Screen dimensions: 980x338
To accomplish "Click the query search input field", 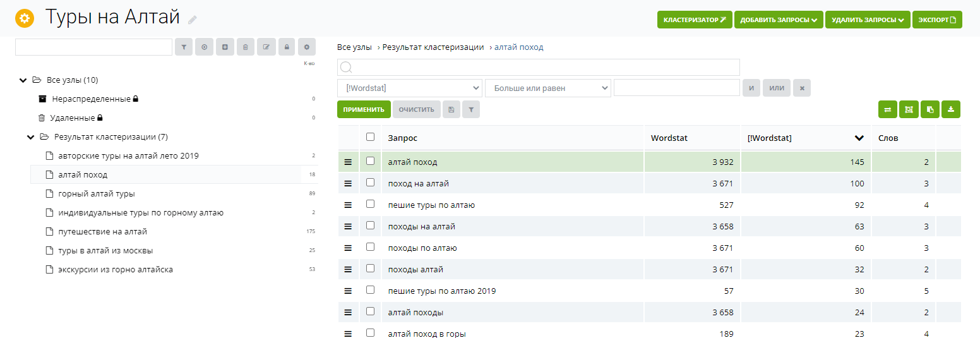I will click(x=539, y=67).
